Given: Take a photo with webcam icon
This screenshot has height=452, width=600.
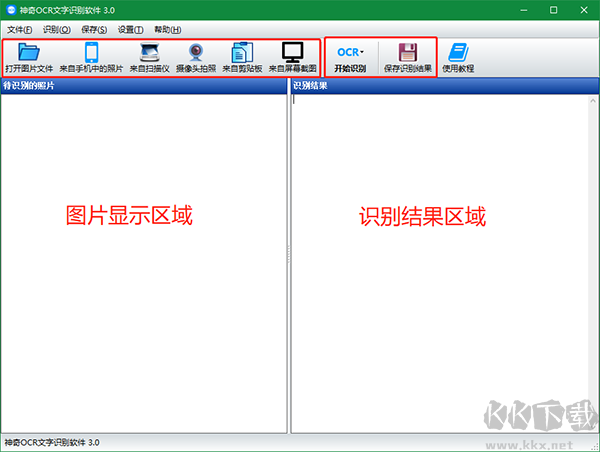Looking at the screenshot, I should (196, 52).
